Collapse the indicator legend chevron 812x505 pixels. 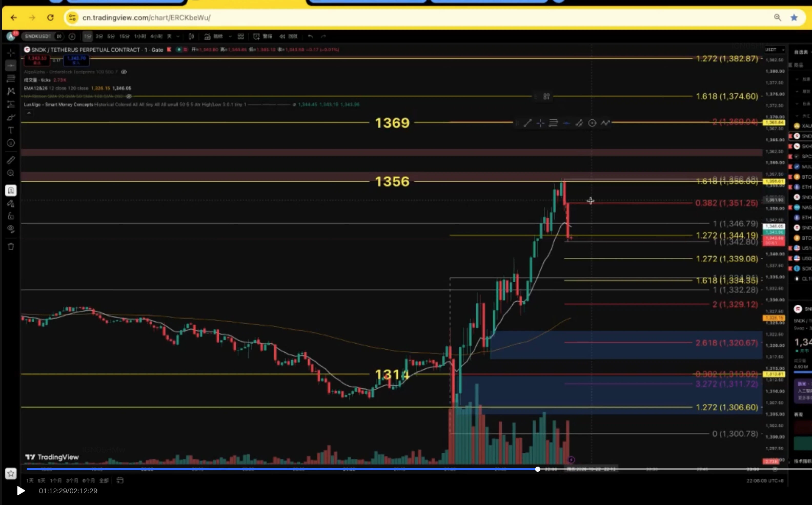(29, 113)
